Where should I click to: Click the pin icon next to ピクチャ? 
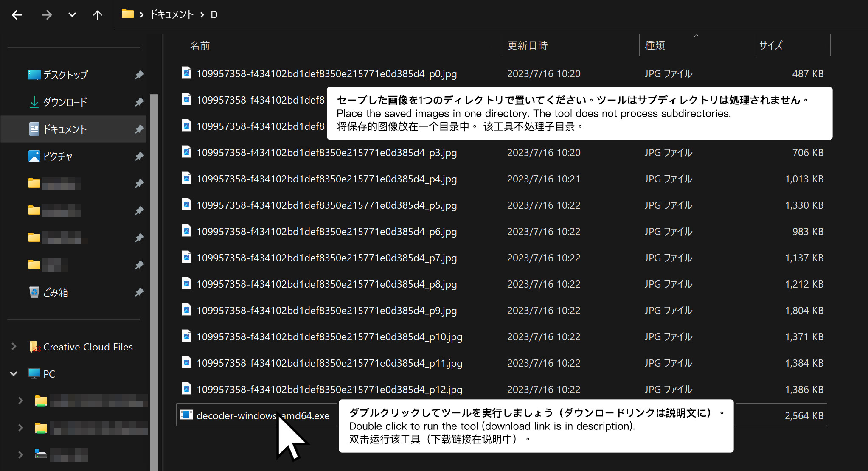[139, 156]
